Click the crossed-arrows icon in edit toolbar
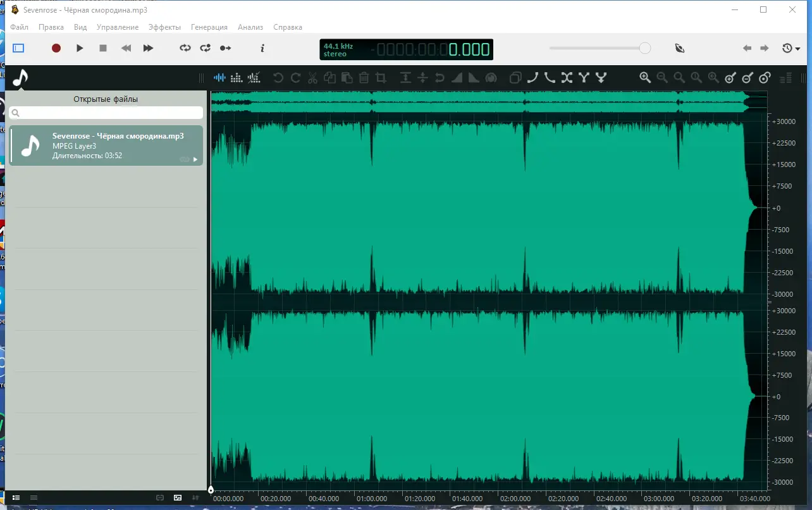Image resolution: width=812 pixels, height=510 pixels. 567,78
